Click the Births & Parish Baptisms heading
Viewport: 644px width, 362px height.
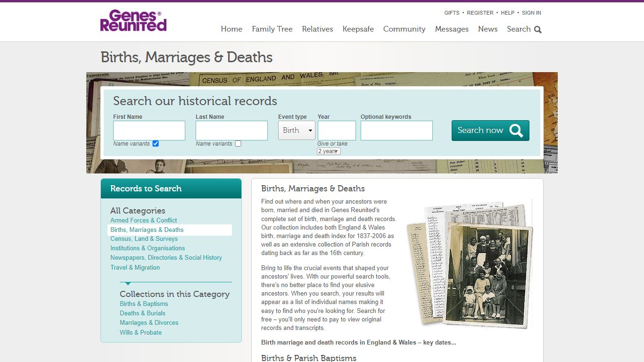[x=309, y=358]
